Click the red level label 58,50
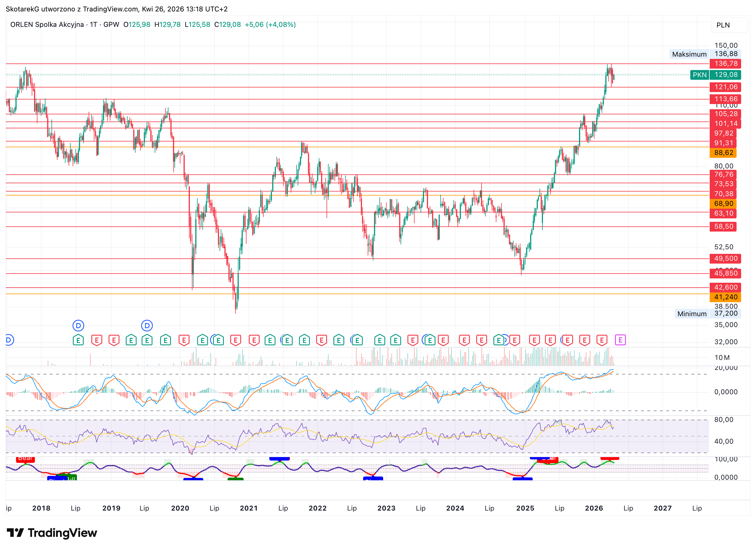The height and width of the screenshot is (550, 756). [x=723, y=227]
